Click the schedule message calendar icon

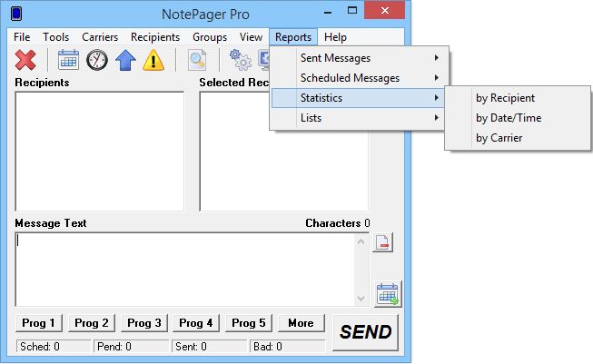tap(388, 294)
